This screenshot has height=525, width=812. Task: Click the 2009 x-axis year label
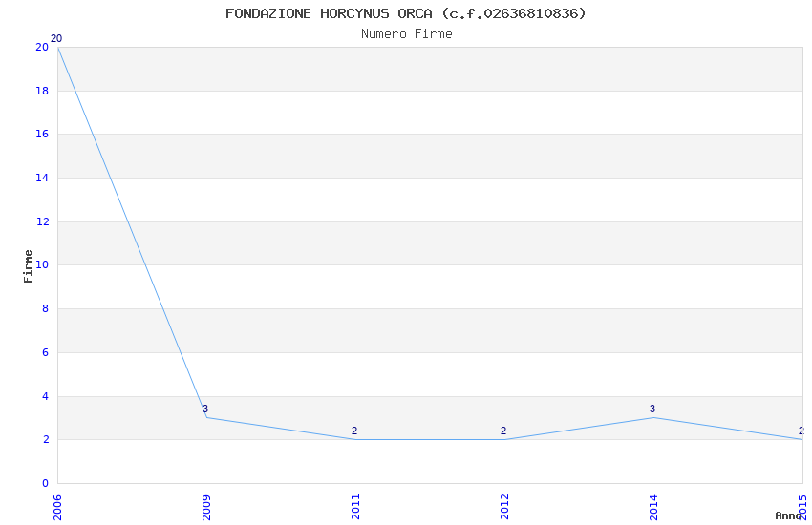click(206, 508)
